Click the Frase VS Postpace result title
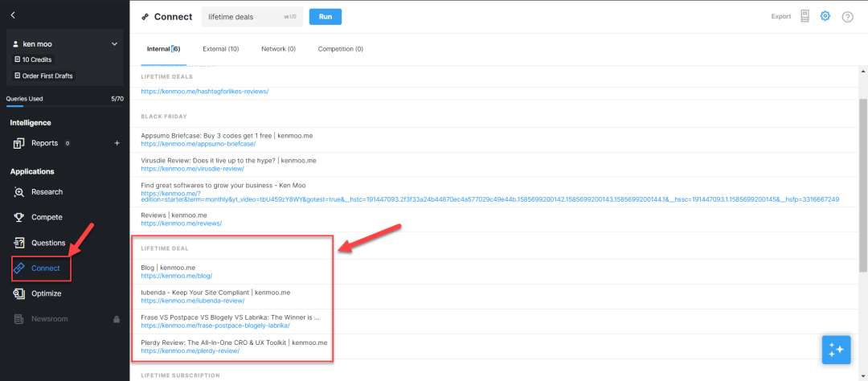868x381 pixels. click(x=231, y=317)
